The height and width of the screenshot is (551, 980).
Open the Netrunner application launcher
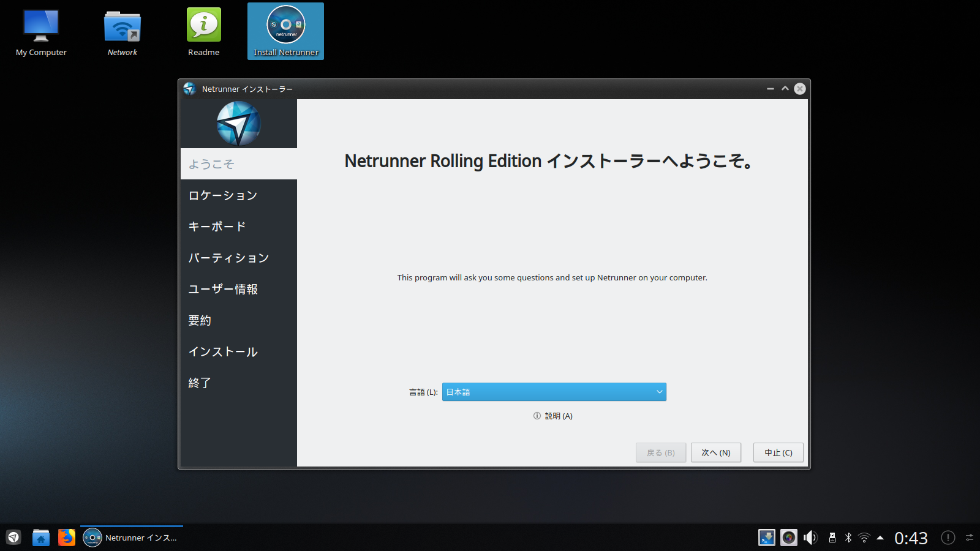[13, 537]
